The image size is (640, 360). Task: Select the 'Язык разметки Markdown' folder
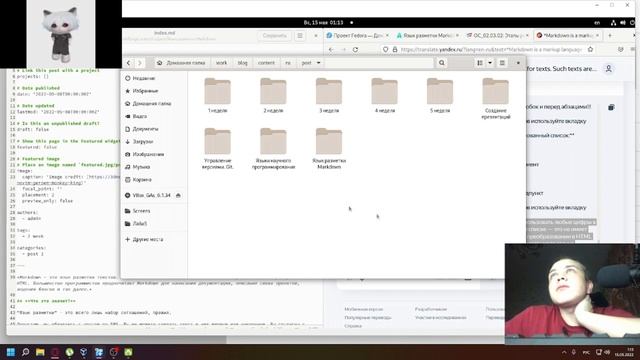point(329,149)
